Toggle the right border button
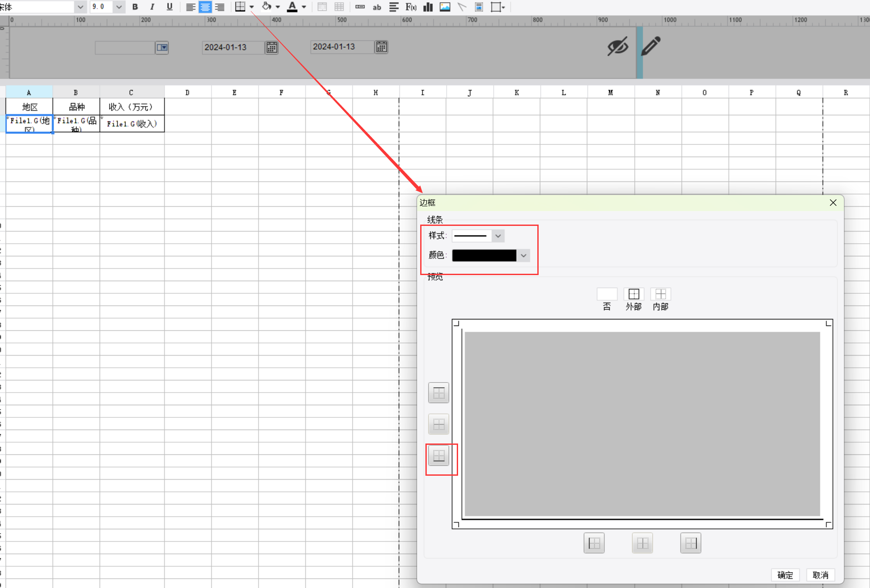 tap(691, 543)
